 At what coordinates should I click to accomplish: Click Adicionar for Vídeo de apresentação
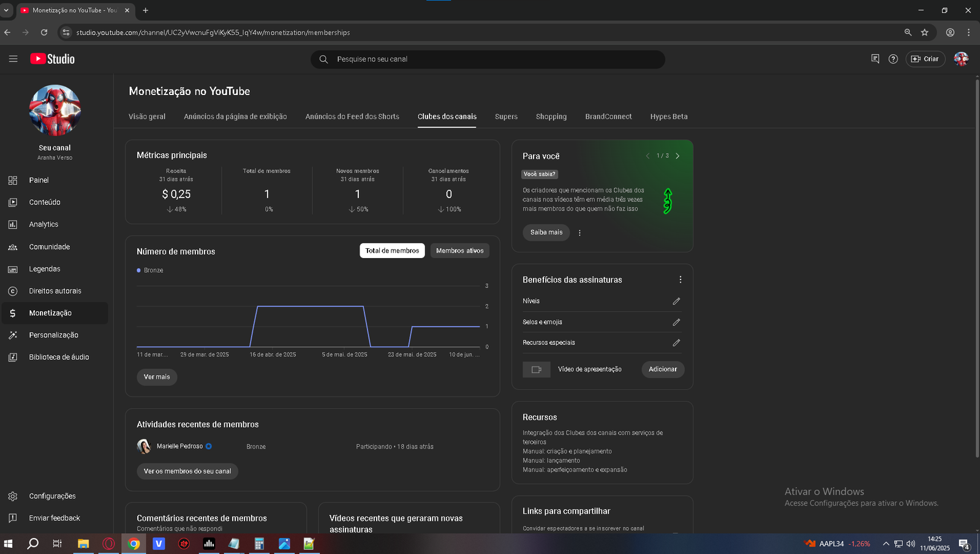point(663,370)
